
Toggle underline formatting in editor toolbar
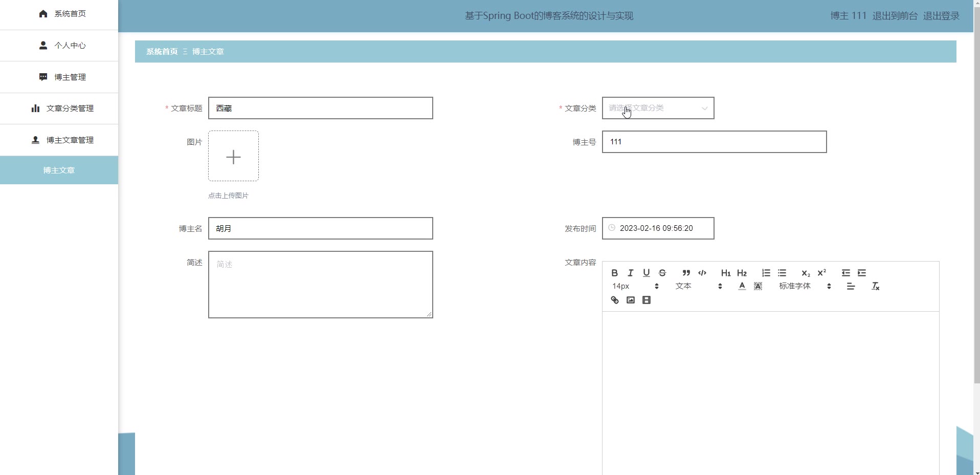646,273
